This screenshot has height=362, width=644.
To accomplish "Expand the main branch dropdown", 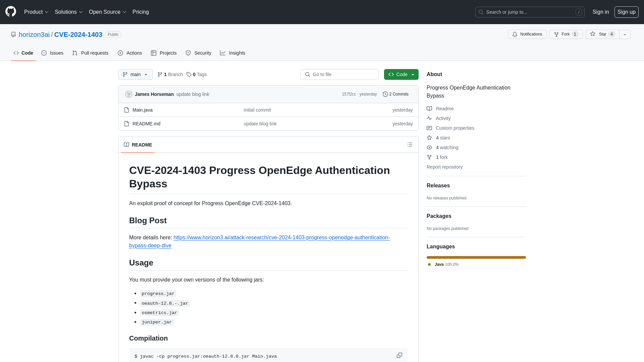I will coord(136,74).
